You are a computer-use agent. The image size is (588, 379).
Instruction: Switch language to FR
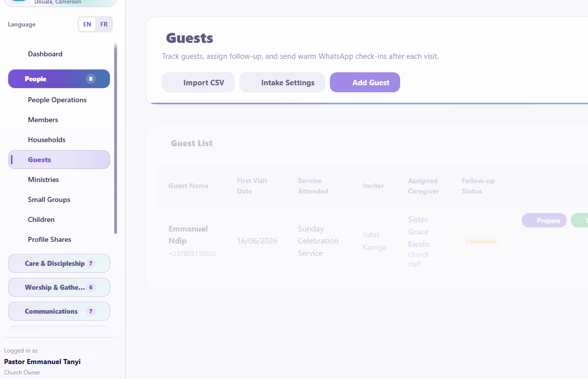[104, 24]
